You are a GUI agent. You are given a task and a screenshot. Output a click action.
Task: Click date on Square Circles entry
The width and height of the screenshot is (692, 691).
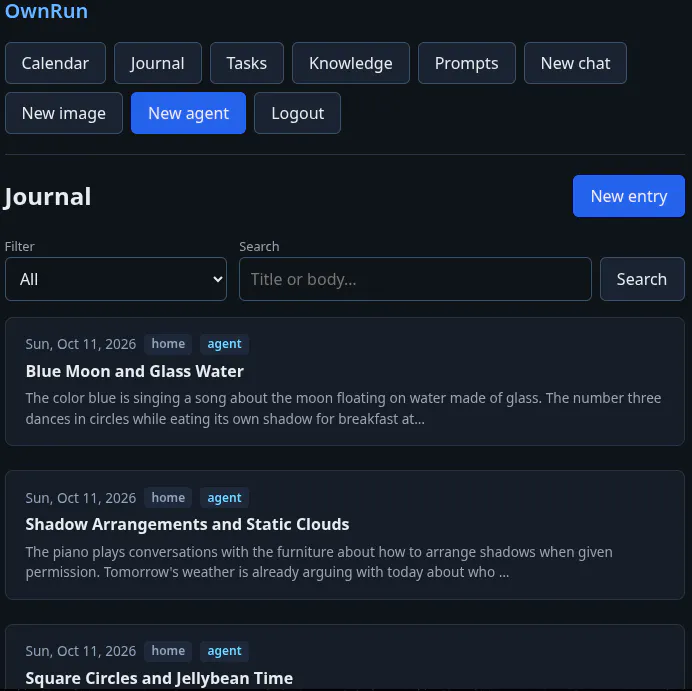point(81,651)
